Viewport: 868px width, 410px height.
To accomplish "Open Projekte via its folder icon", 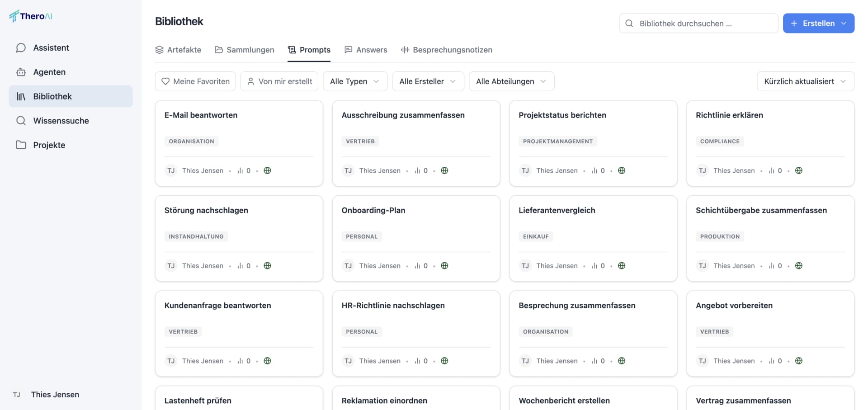I will [21, 145].
